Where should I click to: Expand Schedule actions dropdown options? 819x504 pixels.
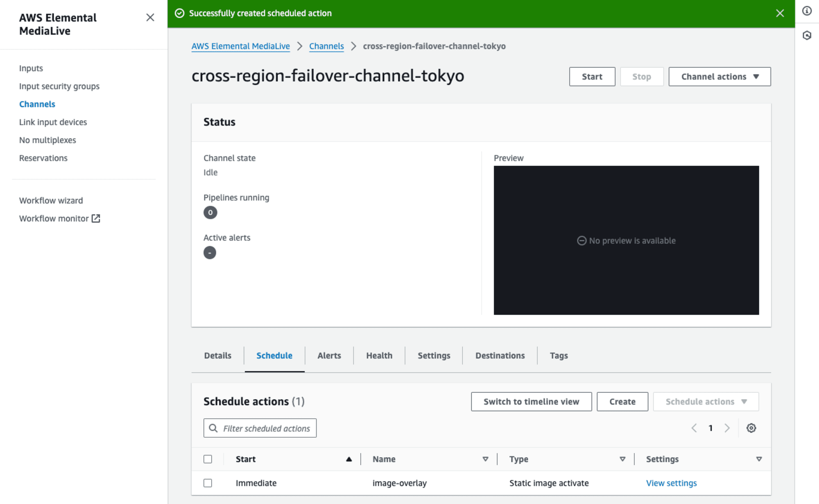tap(706, 402)
